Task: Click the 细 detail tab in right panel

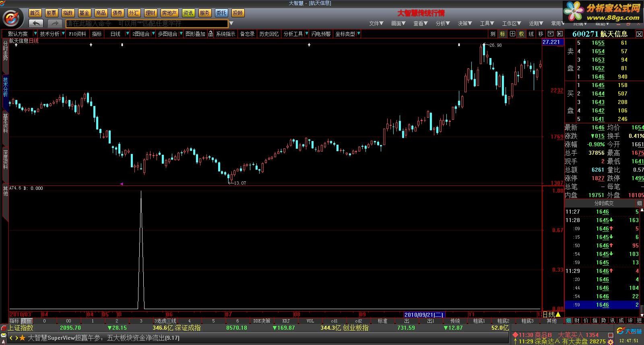Action: pos(569,321)
